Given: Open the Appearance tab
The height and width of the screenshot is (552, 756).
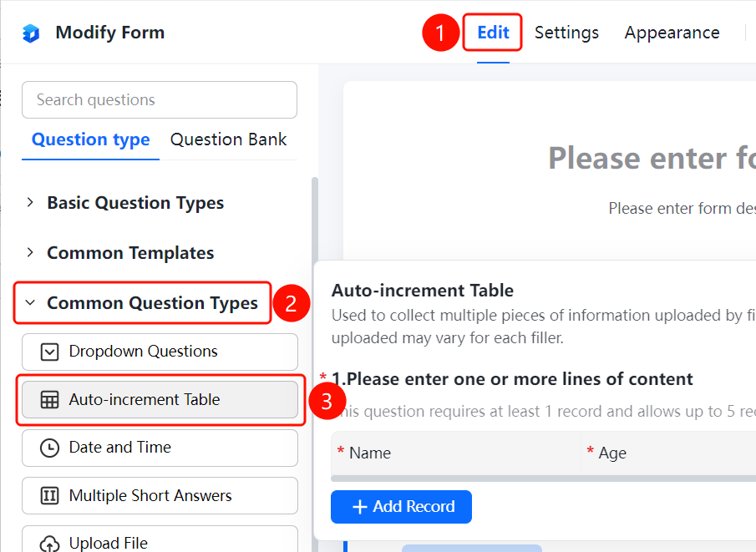Looking at the screenshot, I should (x=672, y=33).
